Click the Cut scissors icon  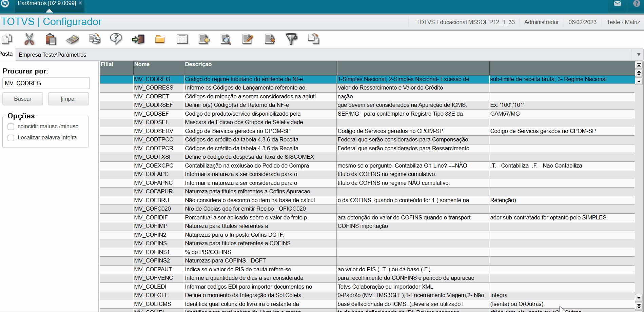[x=29, y=39]
